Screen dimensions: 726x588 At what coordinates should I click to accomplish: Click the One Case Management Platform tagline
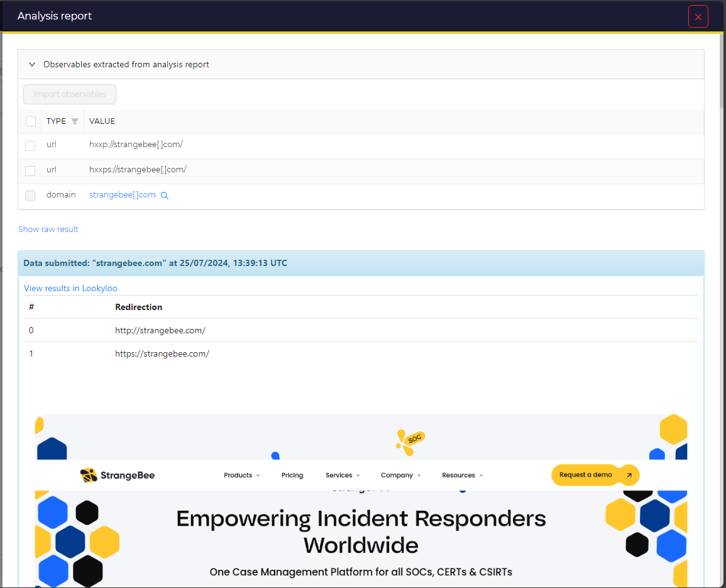tap(361, 572)
